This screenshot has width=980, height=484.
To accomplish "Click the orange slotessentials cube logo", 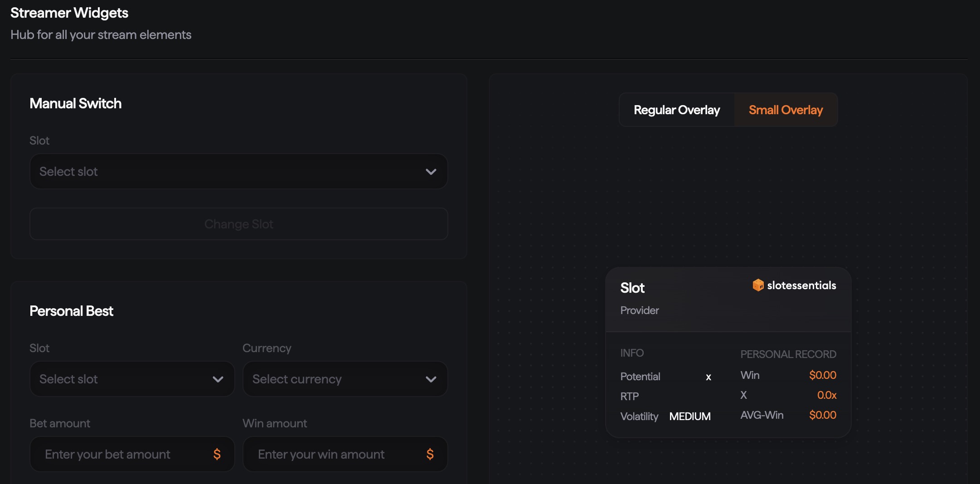I will tap(758, 285).
